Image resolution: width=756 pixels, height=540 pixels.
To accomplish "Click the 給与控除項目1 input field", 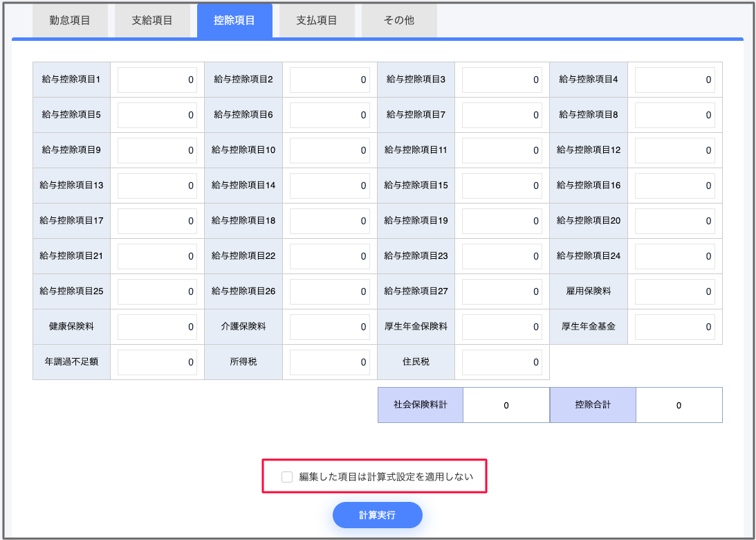I will [157, 80].
